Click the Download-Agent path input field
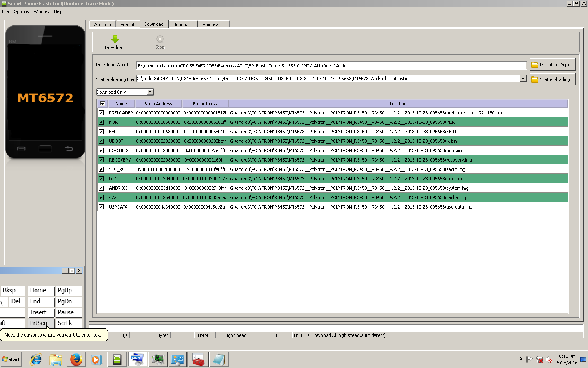Image resolution: width=588 pixels, height=368 pixels. click(x=332, y=65)
